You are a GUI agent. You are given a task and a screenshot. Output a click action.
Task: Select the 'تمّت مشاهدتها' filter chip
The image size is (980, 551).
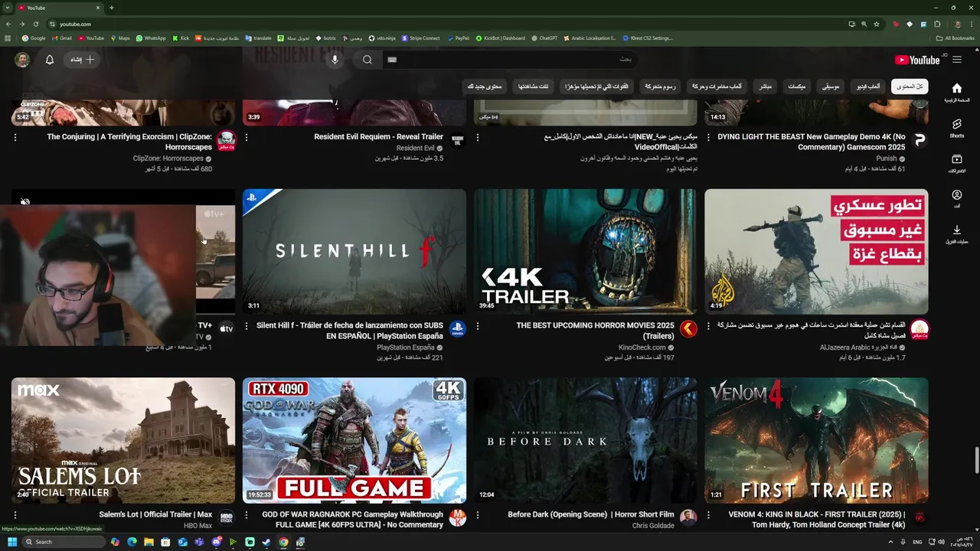coord(533,86)
